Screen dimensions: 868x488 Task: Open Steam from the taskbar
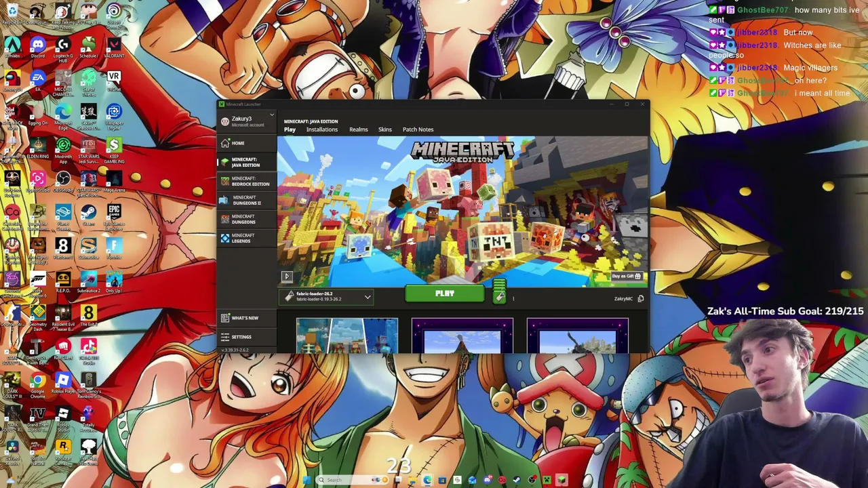point(517,481)
